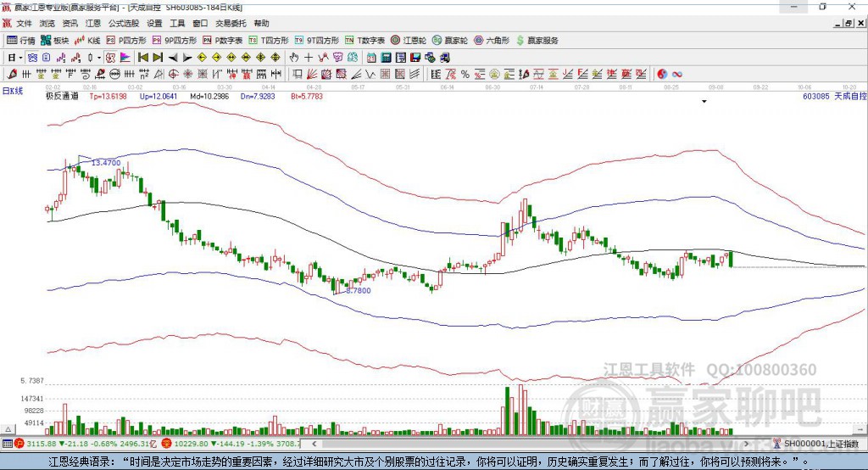Viewport: 868px width, 470px height.
Task: Open the 9T四方形 tool
Action: pyautogui.click(x=317, y=41)
